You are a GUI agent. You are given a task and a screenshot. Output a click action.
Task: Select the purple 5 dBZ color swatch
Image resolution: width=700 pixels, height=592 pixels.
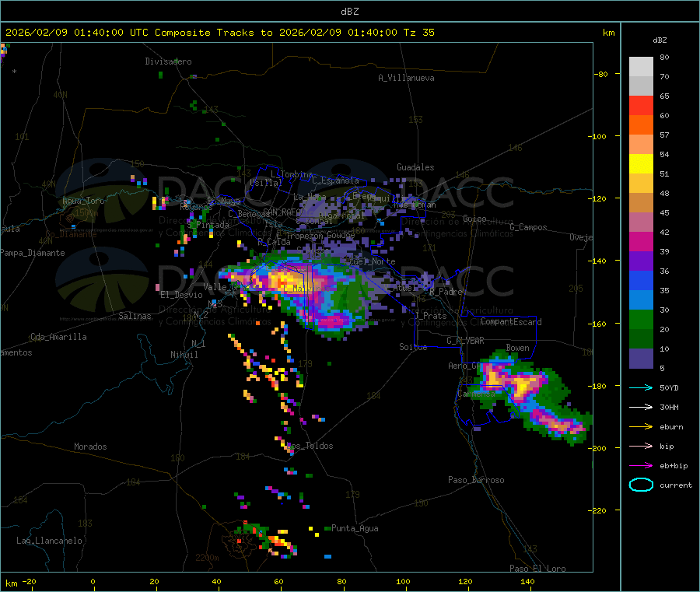pos(641,359)
